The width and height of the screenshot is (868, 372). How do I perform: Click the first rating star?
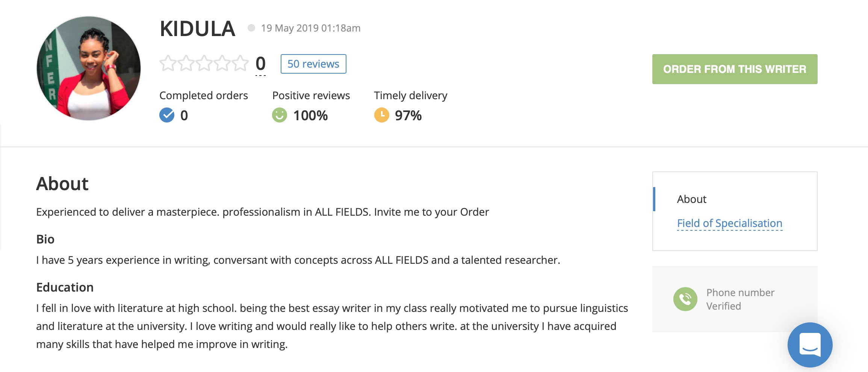point(168,64)
